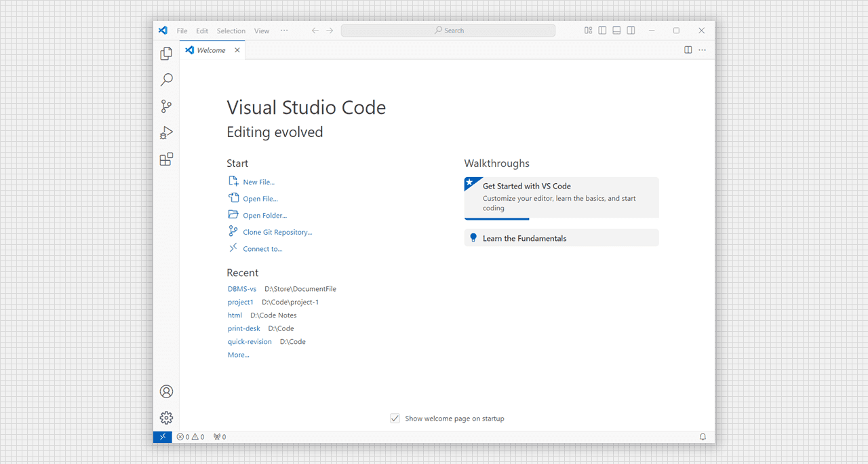Toggle the secondary side bar icon
868x464 pixels.
tap(631, 31)
